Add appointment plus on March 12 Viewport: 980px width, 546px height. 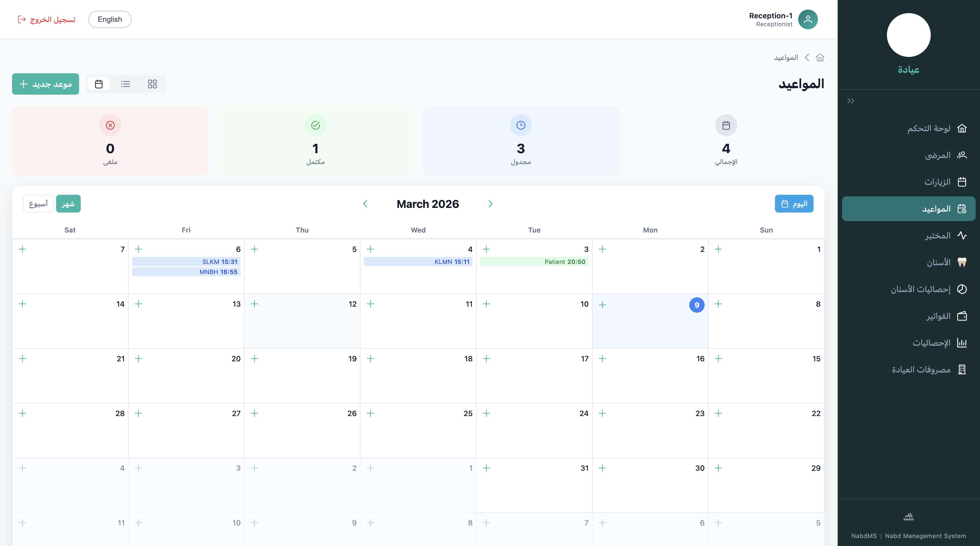point(255,304)
